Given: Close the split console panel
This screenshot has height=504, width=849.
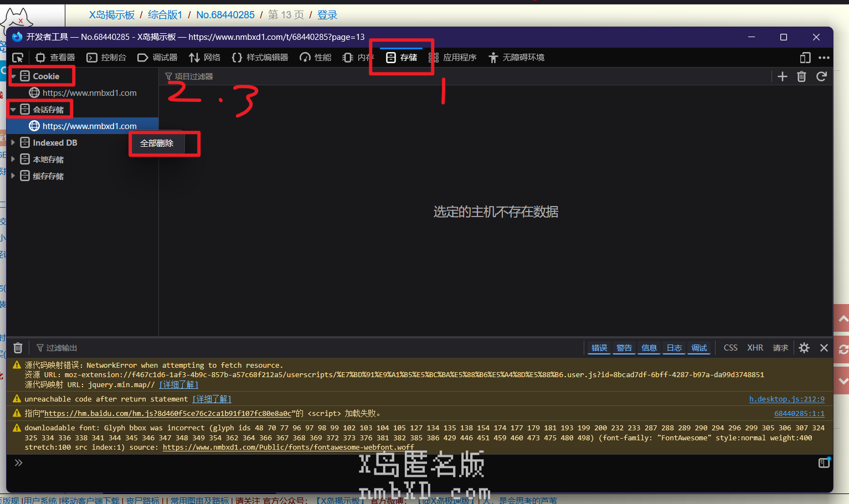Looking at the screenshot, I should (824, 348).
